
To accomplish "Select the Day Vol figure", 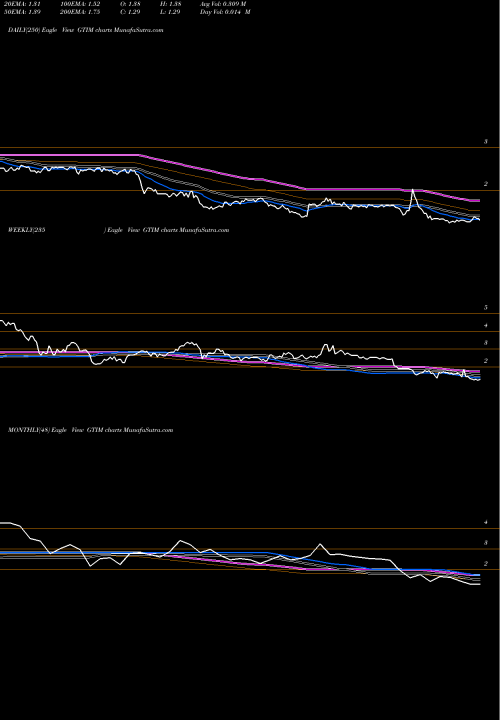I will 225,12.
